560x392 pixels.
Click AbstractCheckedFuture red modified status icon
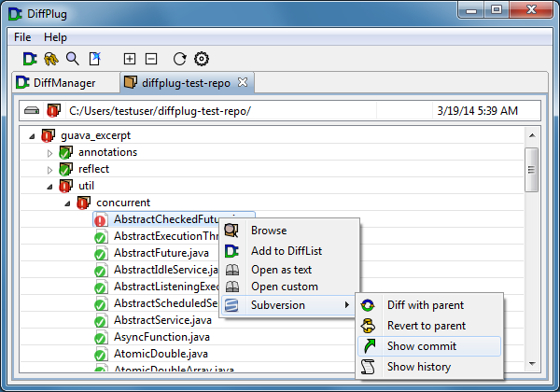click(101, 220)
